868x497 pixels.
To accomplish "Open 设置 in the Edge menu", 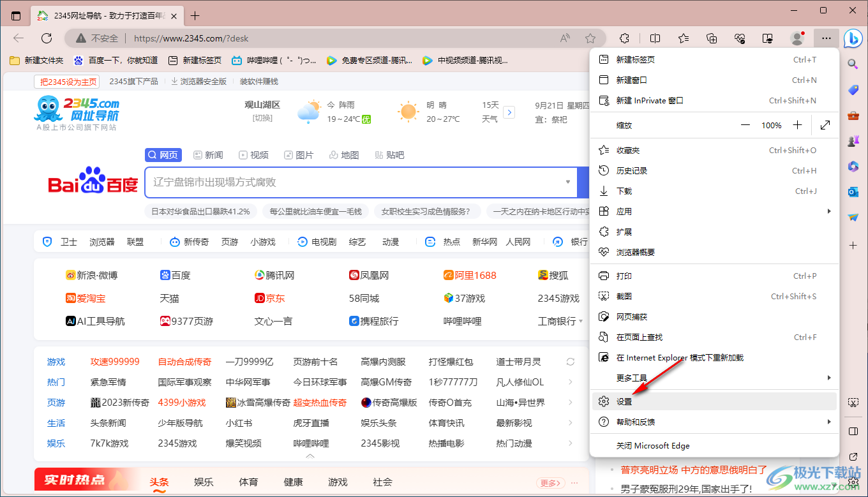I will (714, 401).
